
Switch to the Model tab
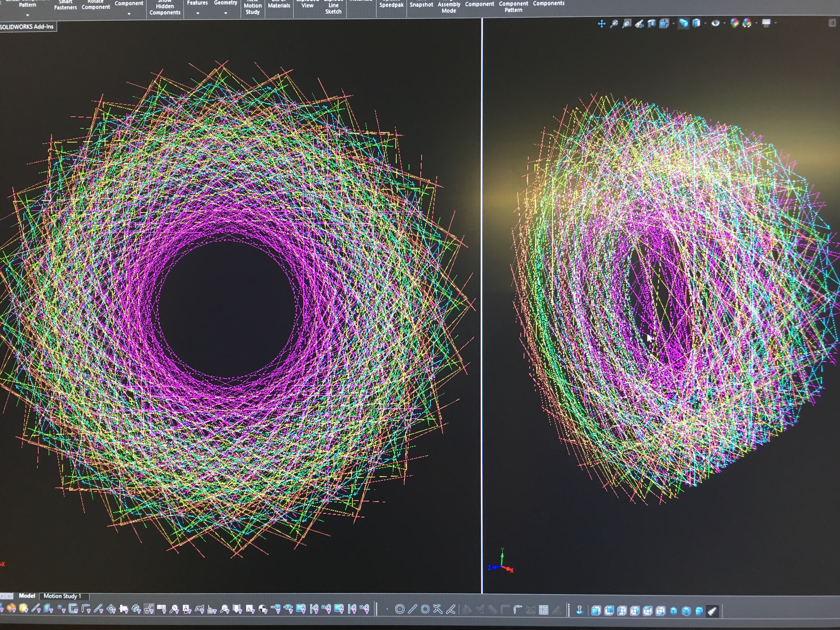click(27, 596)
